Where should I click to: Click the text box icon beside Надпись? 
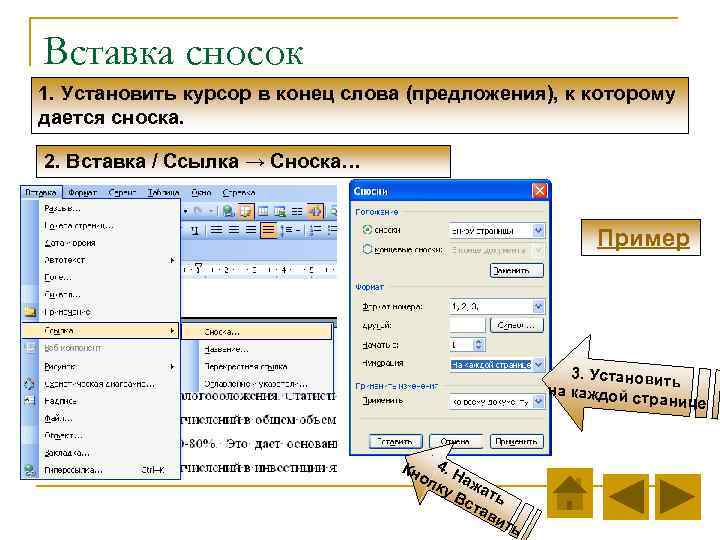(x=29, y=400)
